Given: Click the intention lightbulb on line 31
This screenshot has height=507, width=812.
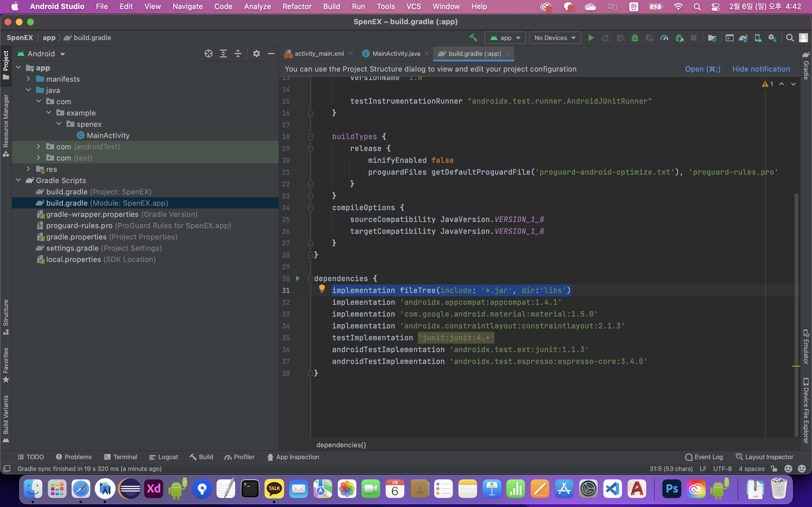Looking at the screenshot, I should click(322, 288).
